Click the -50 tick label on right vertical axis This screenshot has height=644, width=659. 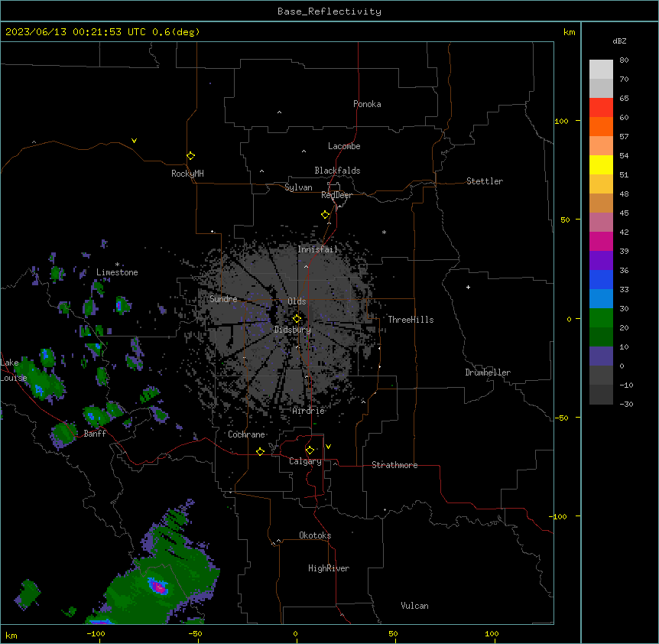(x=561, y=418)
